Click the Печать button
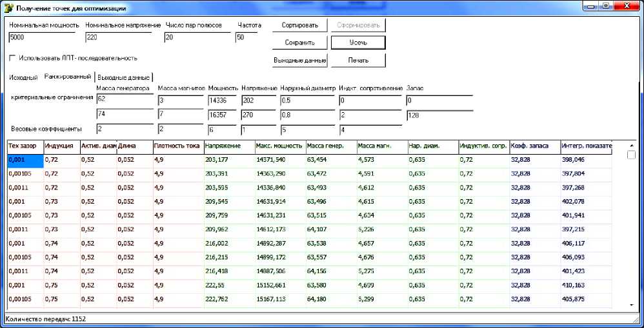Screen dimensions: 644x328 (358, 61)
